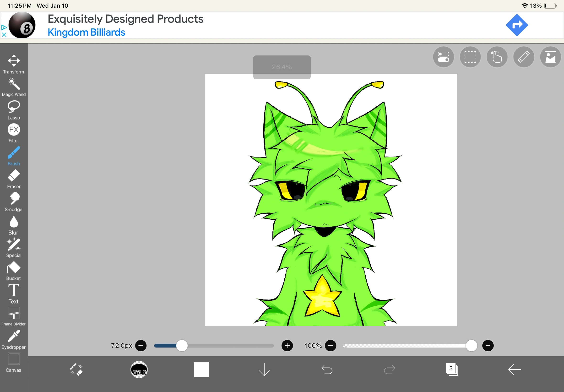The height and width of the screenshot is (392, 564).
Task: Toggle the stabilizer hand button
Action: (x=497, y=57)
